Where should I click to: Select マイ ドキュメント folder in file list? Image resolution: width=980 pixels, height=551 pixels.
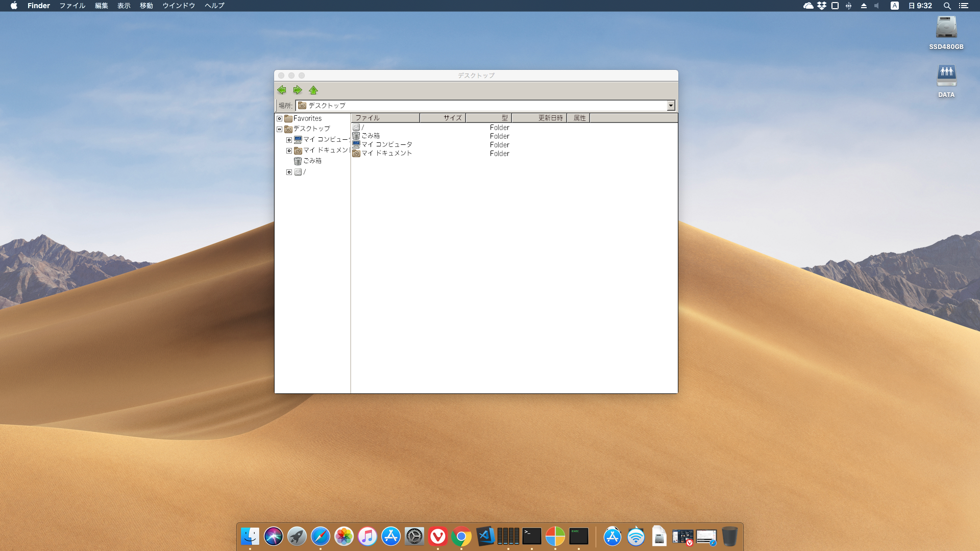pos(386,153)
